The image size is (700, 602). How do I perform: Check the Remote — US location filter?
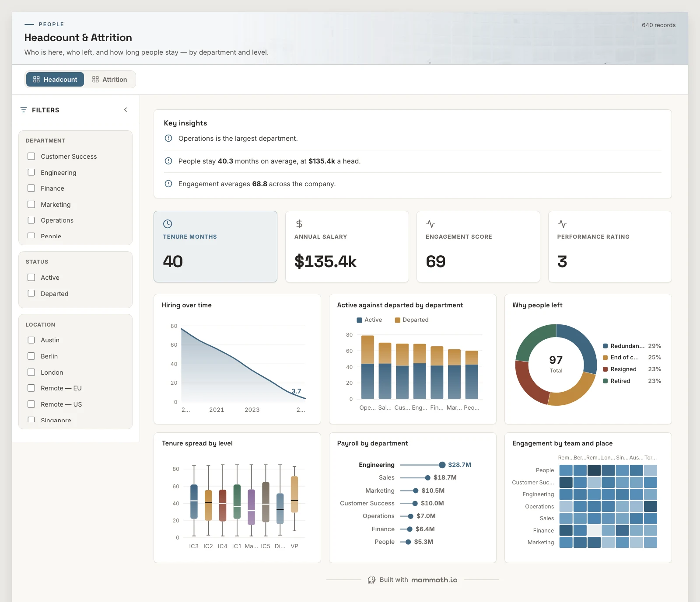point(31,404)
